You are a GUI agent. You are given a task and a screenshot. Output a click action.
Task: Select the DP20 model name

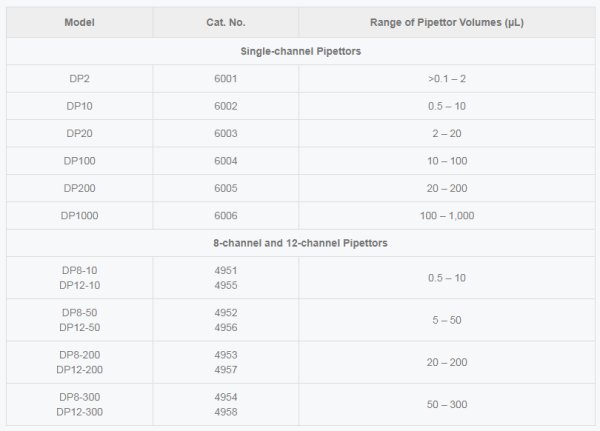(79, 133)
